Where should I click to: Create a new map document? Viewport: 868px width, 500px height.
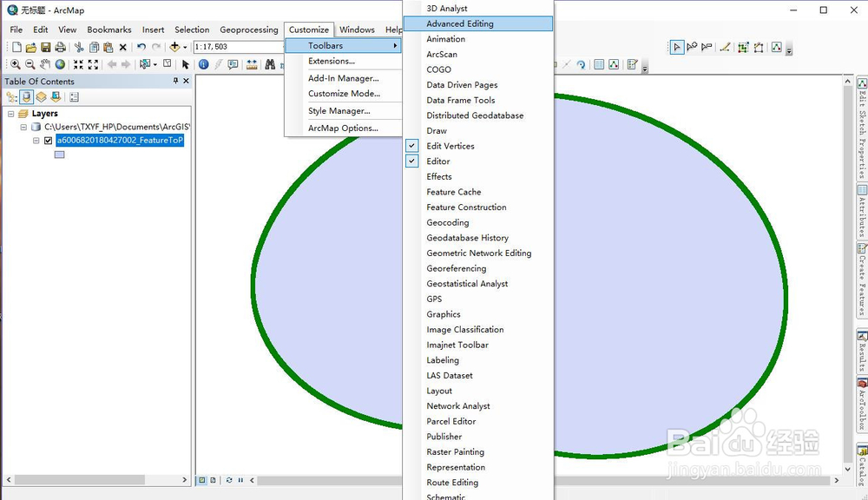click(16, 47)
